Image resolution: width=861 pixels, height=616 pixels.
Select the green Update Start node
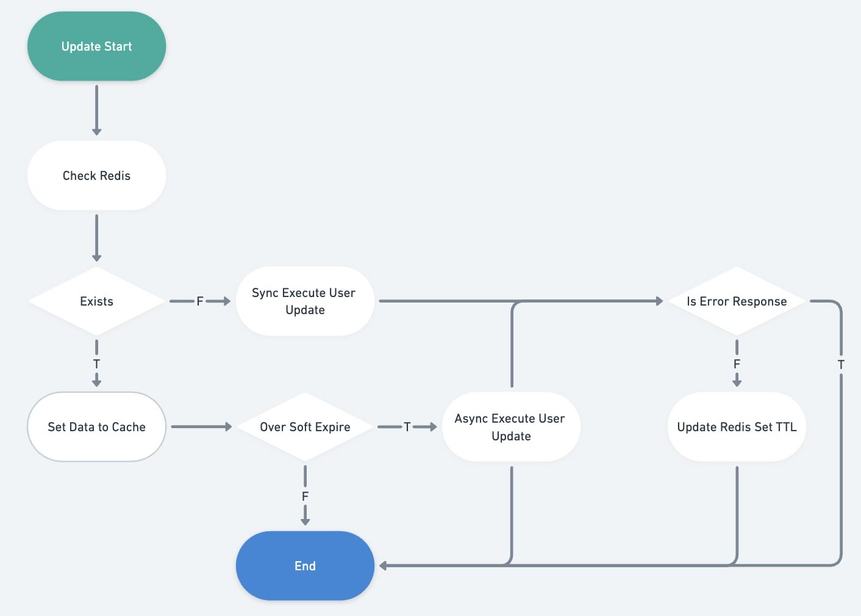96,46
